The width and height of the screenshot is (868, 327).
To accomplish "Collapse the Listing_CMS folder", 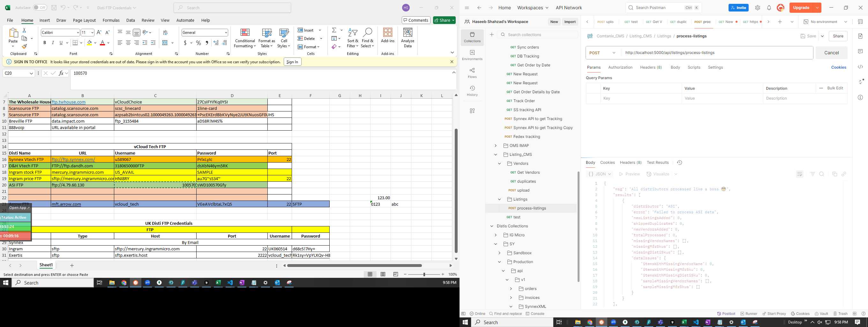I will [495, 154].
